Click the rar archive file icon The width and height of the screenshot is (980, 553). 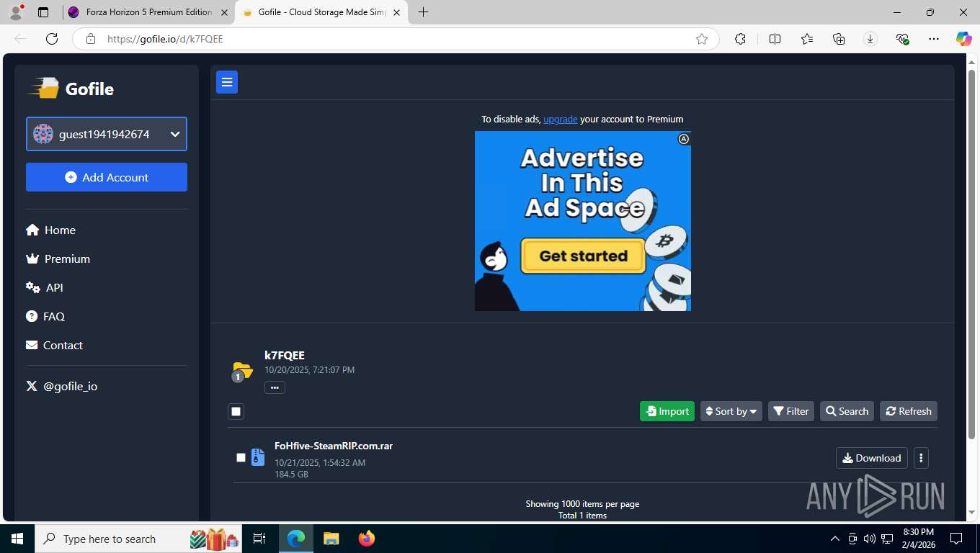click(x=257, y=457)
